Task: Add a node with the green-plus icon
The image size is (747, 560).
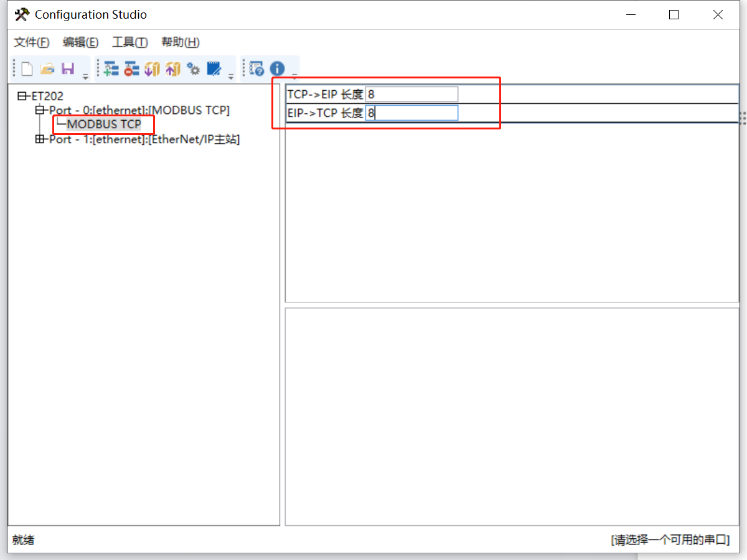Action: tap(111, 69)
